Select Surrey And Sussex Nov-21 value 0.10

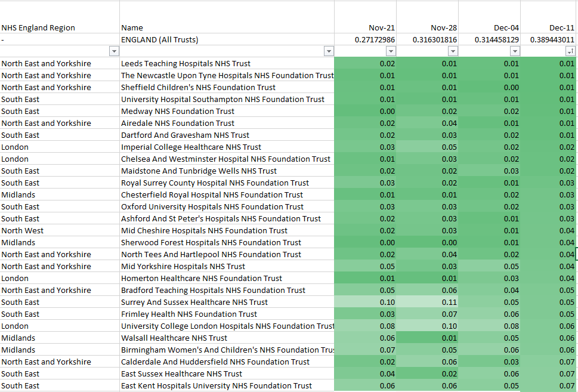pyautogui.click(x=366, y=302)
